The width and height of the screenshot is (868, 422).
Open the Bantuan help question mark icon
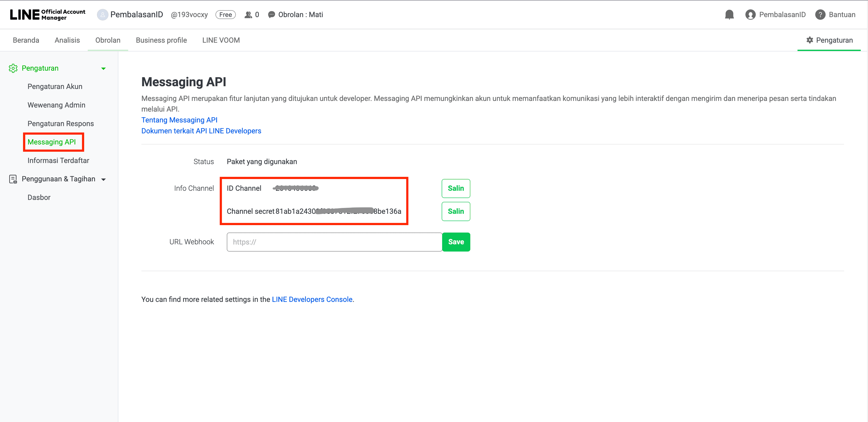[820, 15]
